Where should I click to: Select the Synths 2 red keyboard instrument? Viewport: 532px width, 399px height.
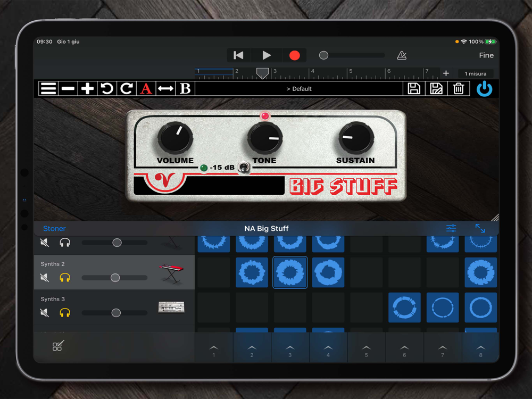coord(171,273)
